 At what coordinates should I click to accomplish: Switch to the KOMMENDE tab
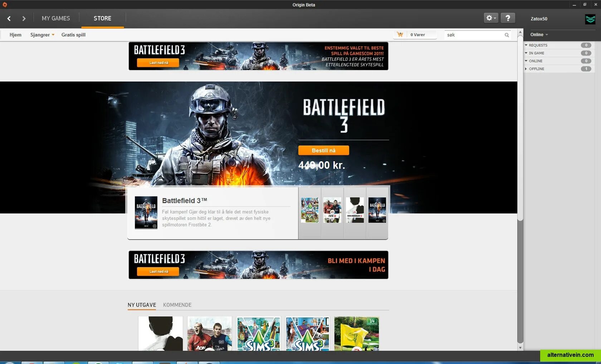pyautogui.click(x=177, y=305)
